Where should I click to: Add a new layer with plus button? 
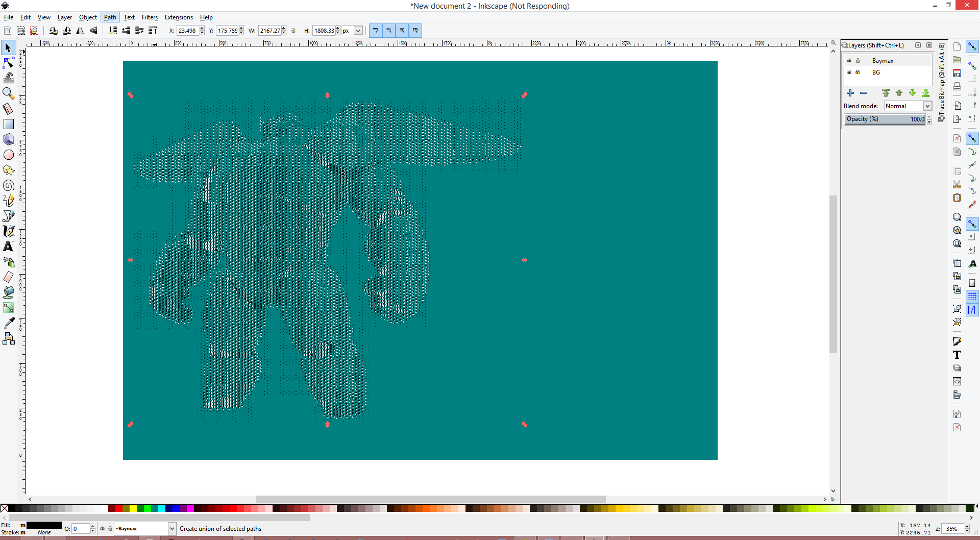pyautogui.click(x=850, y=93)
